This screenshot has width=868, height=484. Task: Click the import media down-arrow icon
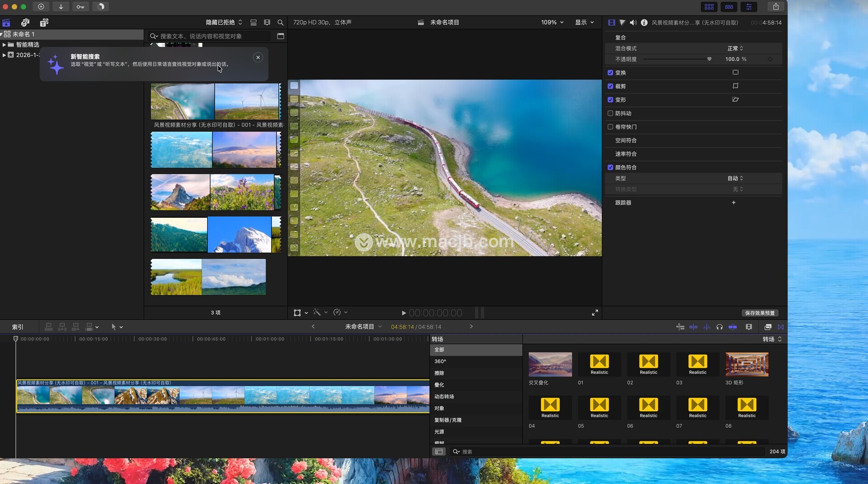pyautogui.click(x=61, y=7)
